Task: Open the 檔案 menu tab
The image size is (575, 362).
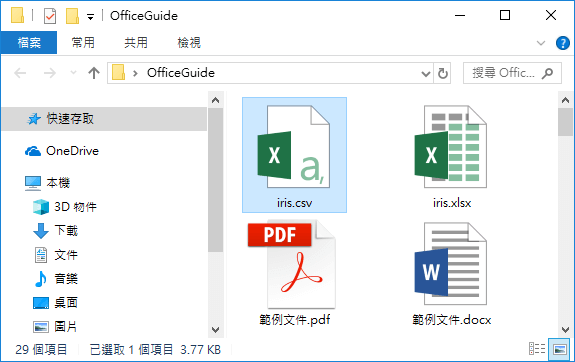Action: pyautogui.click(x=29, y=43)
